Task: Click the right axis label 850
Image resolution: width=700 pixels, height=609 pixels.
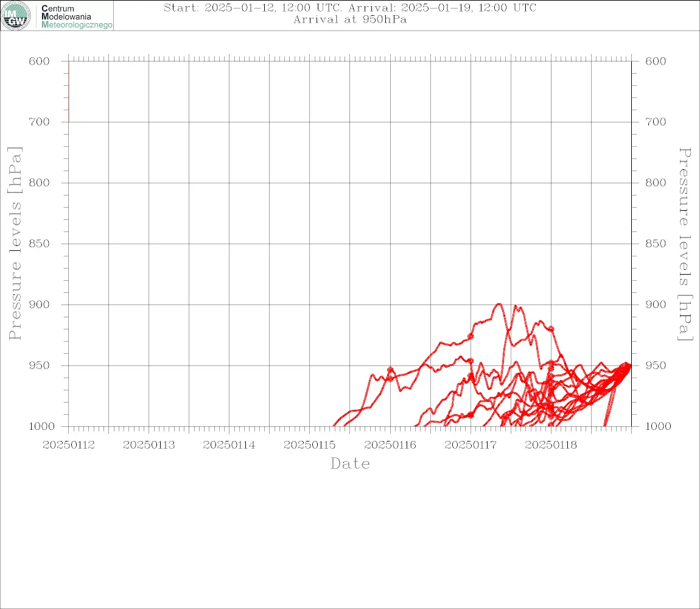Action: (656, 244)
